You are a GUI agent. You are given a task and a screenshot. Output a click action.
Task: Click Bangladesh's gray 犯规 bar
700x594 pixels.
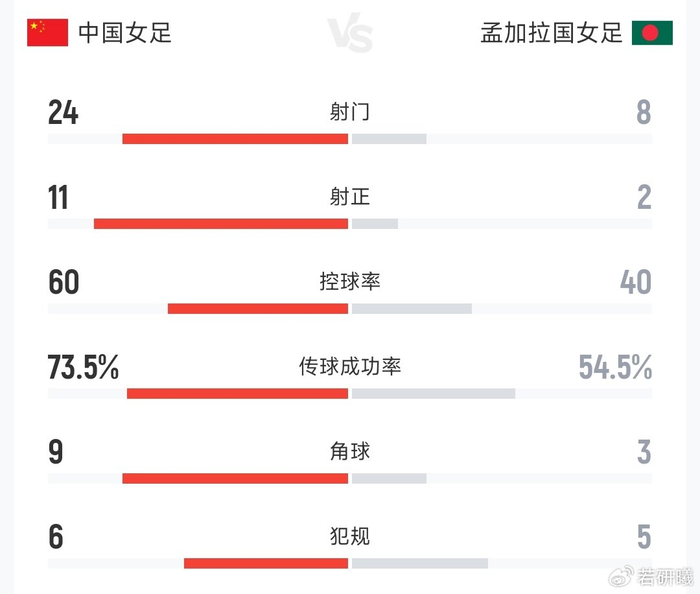pyautogui.click(x=420, y=564)
